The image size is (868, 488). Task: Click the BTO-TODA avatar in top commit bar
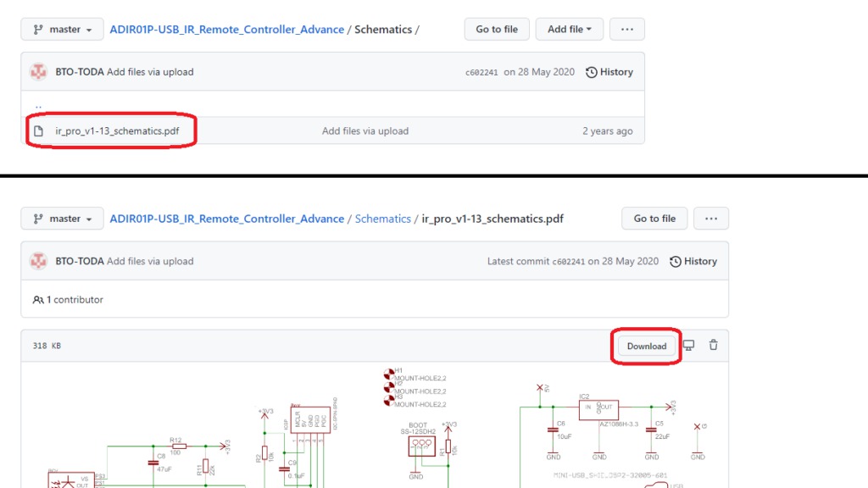(x=38, y=72)
